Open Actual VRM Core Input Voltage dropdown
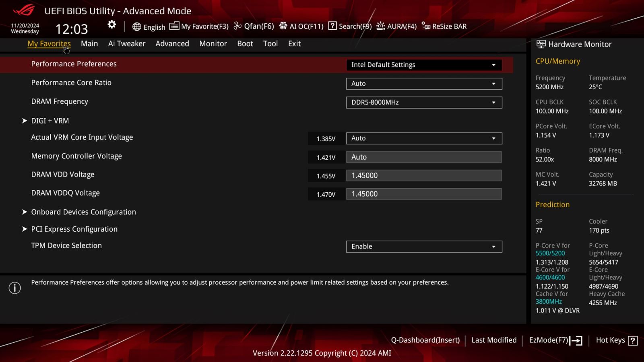The width and height of the screenshot is (644, 362). [x=424, y=138]
